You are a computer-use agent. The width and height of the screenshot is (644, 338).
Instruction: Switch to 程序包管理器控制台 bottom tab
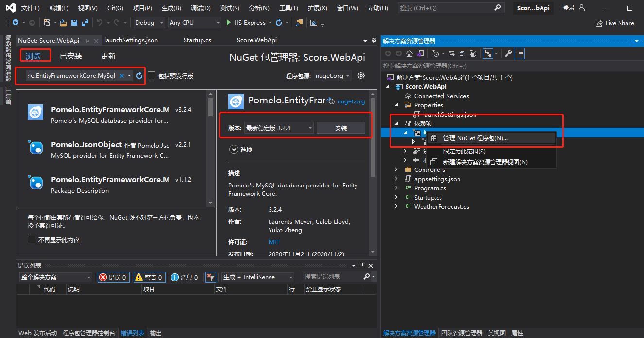click(x=89, y=333)
